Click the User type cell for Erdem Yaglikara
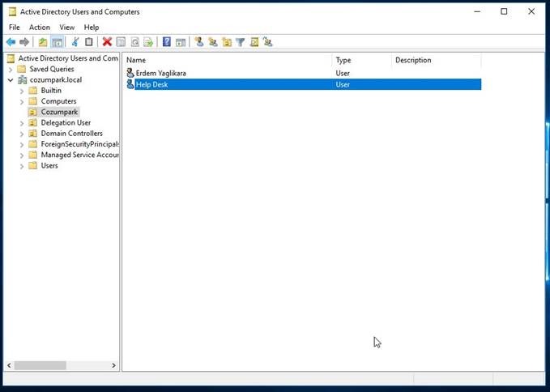This screenshot has width=550, height=392. pyautogui.click(x=343, y=73)
